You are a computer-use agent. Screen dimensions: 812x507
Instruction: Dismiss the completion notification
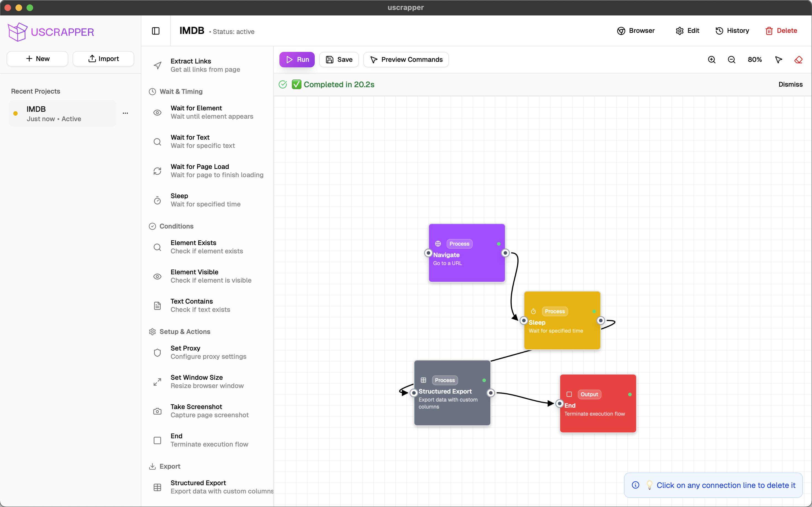click(x=790, y=84)
